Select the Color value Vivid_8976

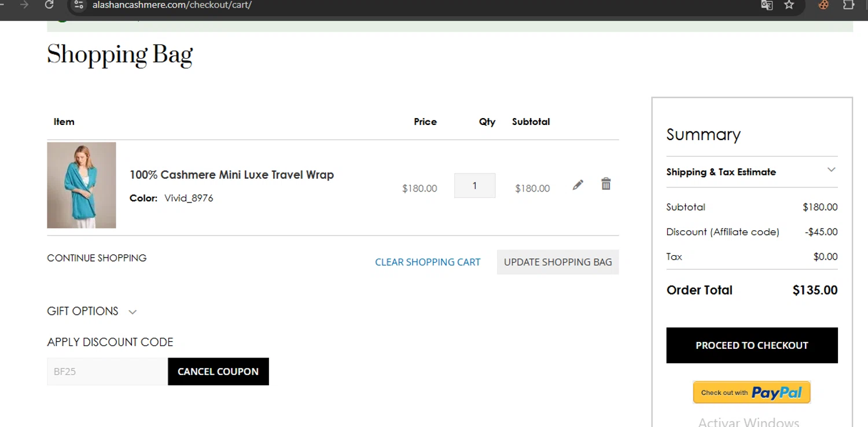[189, 198]
